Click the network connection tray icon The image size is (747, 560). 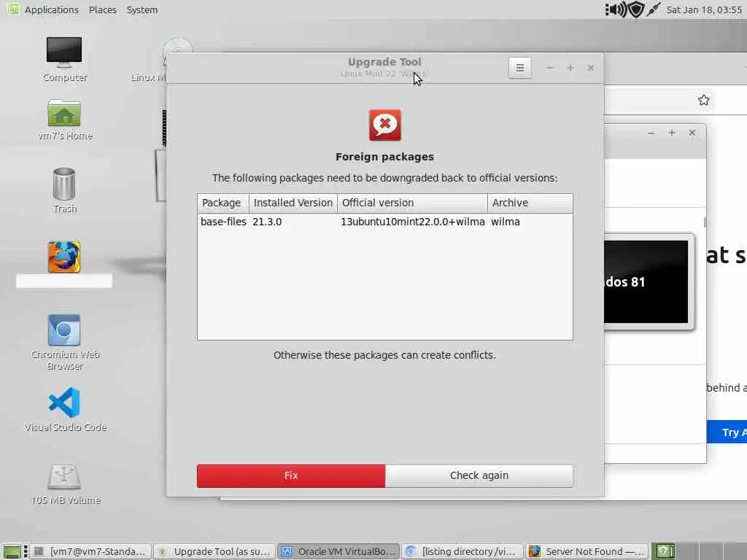[x=654, y=9]
